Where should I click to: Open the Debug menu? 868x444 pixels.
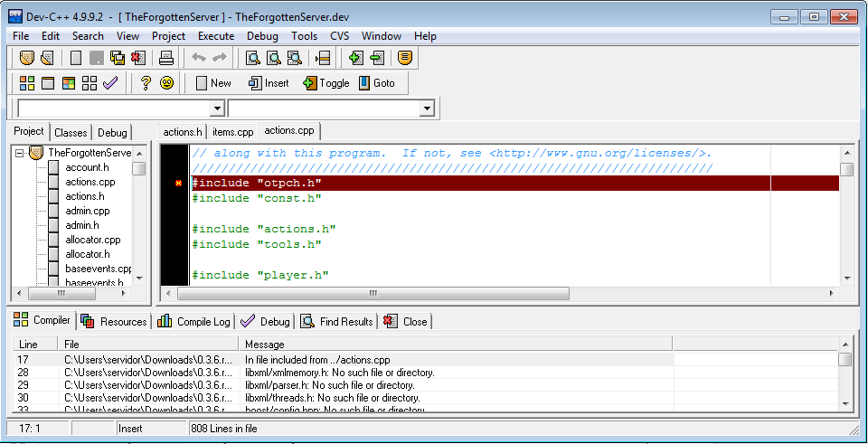(x=263, y=36)
